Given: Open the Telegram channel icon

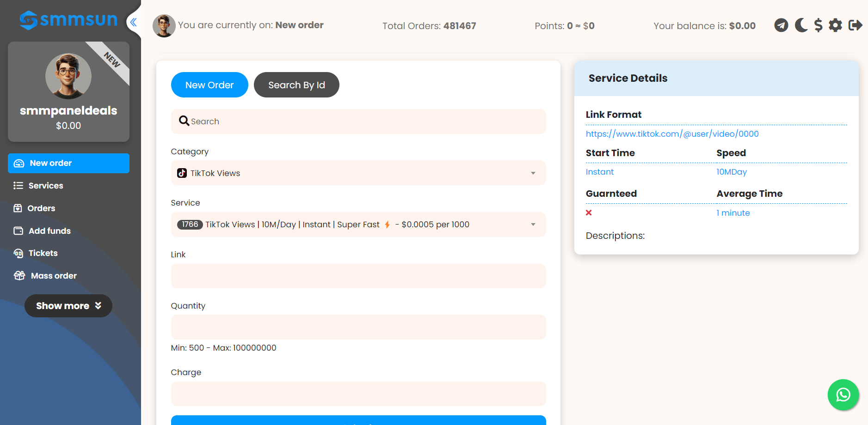Looking at the screenshot, I should coord(781,25).
